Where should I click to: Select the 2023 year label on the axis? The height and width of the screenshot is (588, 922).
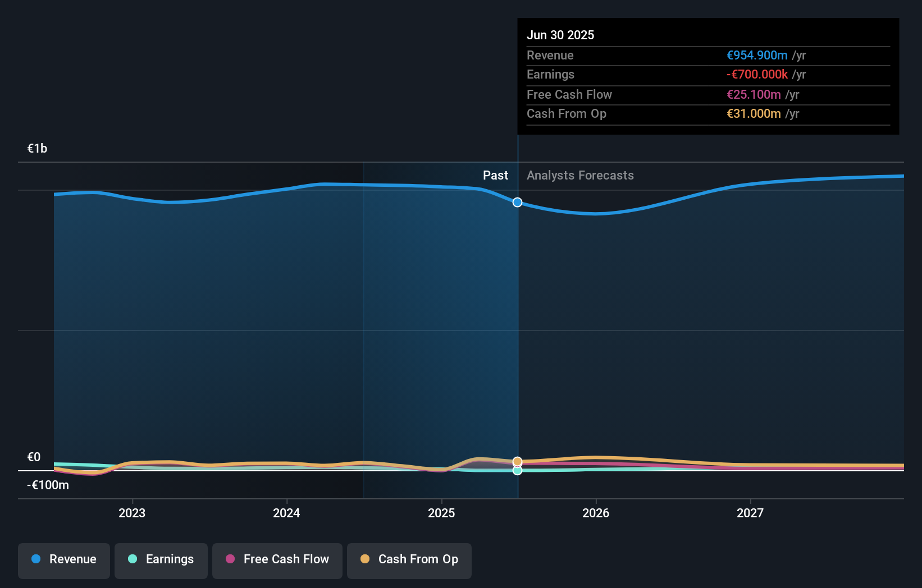click(x=131, y=513)
